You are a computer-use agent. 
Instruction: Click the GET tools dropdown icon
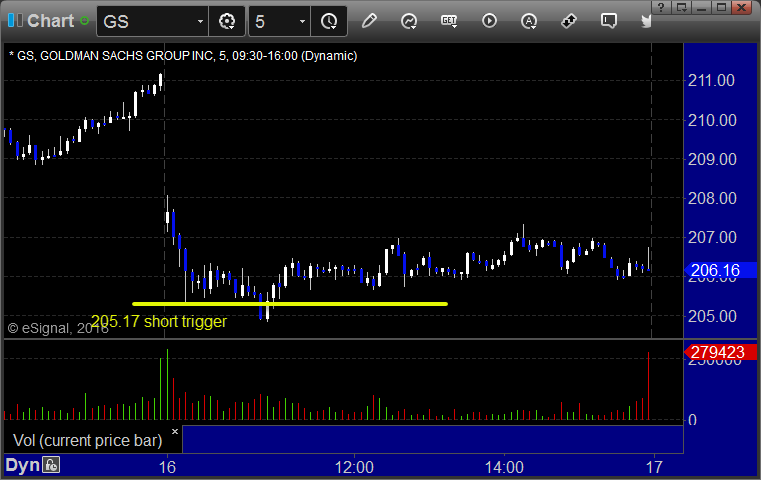coord(449,21)
